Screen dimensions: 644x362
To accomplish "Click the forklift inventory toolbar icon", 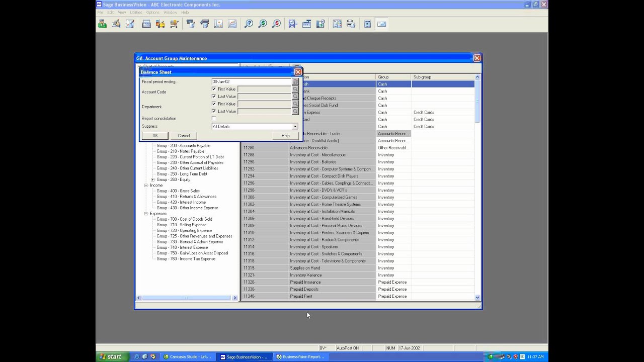I will click(160, 24).
